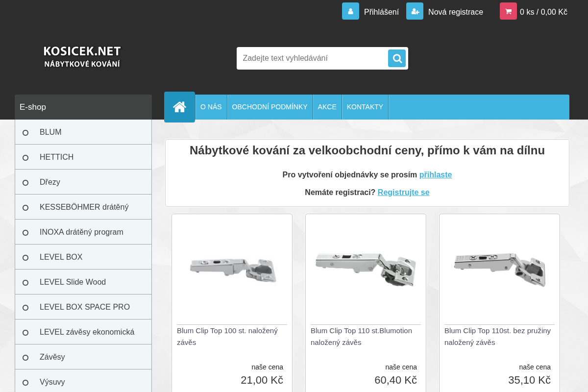This screenshot has width=588, height=392.
Task: Open Nová registrace link
Action: [456, 12]
